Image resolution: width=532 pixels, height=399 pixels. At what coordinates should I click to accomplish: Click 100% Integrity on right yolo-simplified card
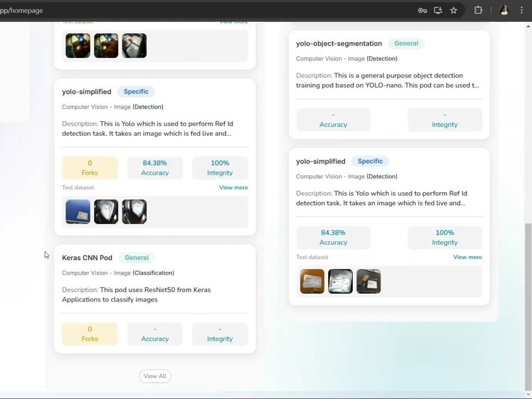click(x=445, y=237)
